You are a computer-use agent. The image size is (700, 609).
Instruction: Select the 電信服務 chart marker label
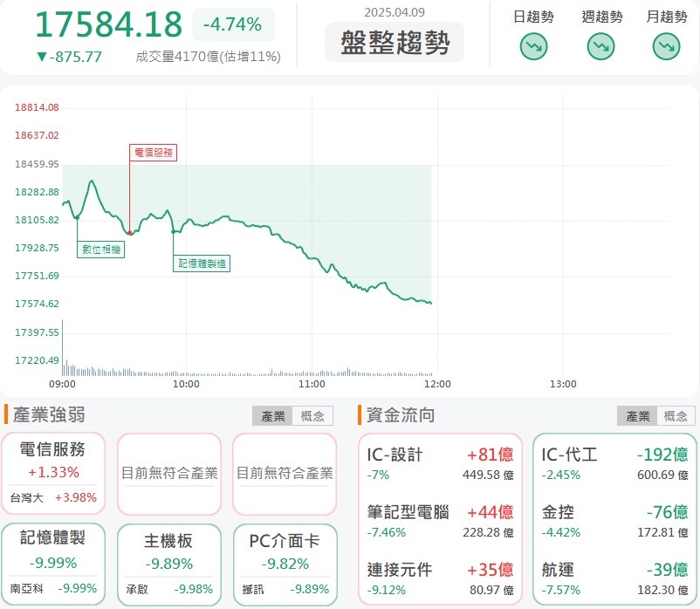(x=153, y=153)
